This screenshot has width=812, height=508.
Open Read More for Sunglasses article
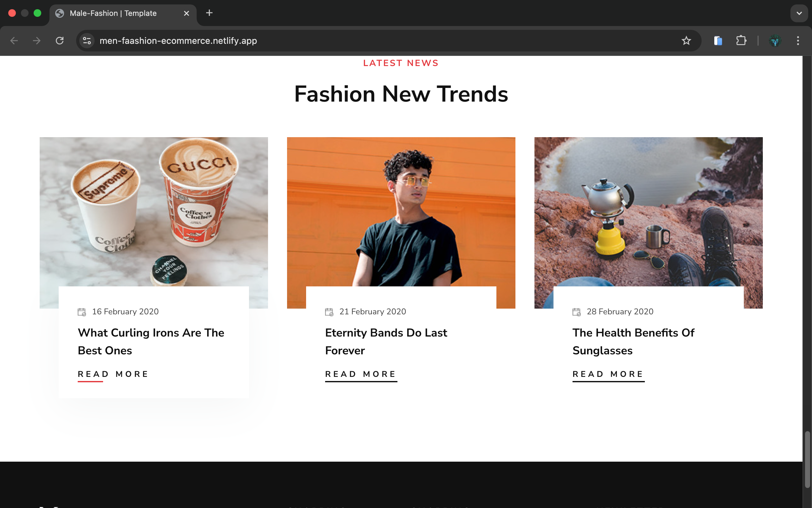[608, 375]
